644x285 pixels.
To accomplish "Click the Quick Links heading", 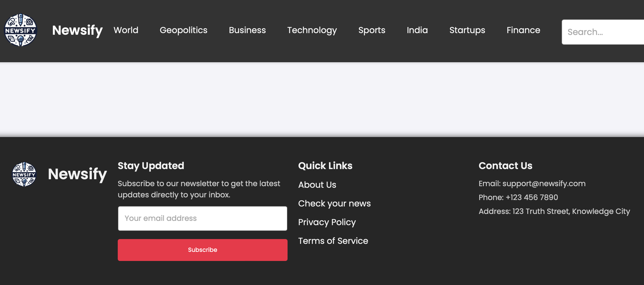I will pyautogui.click(x=325, y=166).
